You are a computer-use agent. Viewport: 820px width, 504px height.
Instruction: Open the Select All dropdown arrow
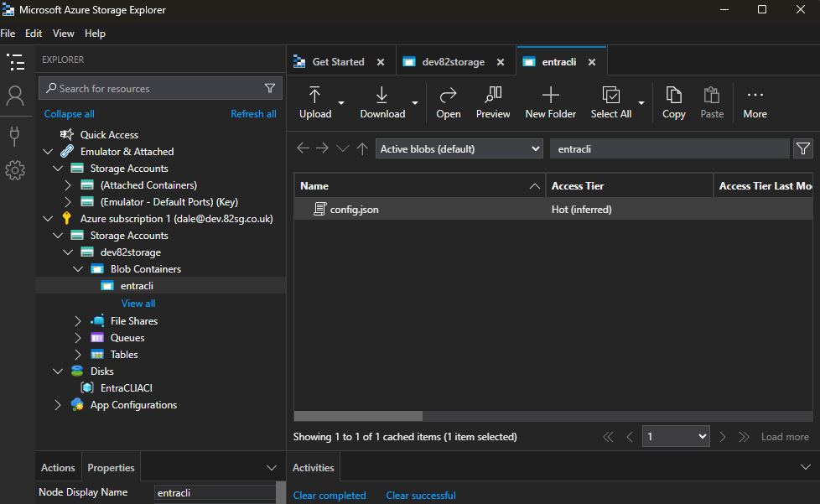[641, 103]
